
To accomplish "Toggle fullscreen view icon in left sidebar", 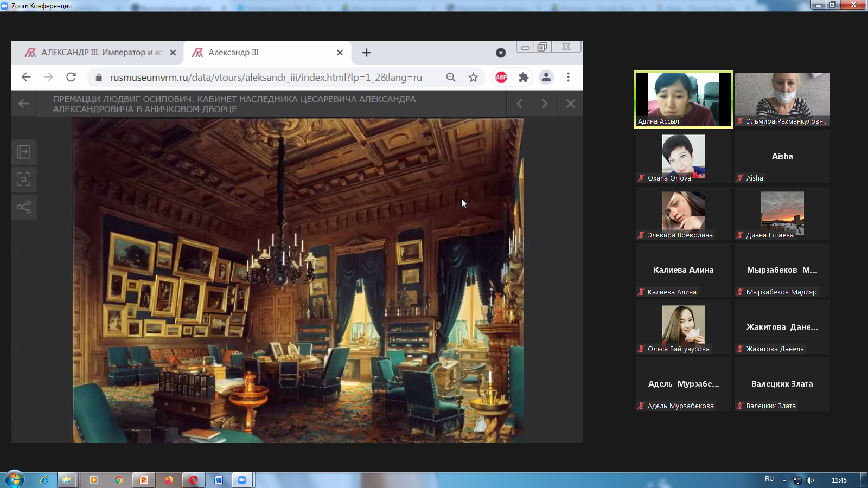I will click(x=24, y=179).
